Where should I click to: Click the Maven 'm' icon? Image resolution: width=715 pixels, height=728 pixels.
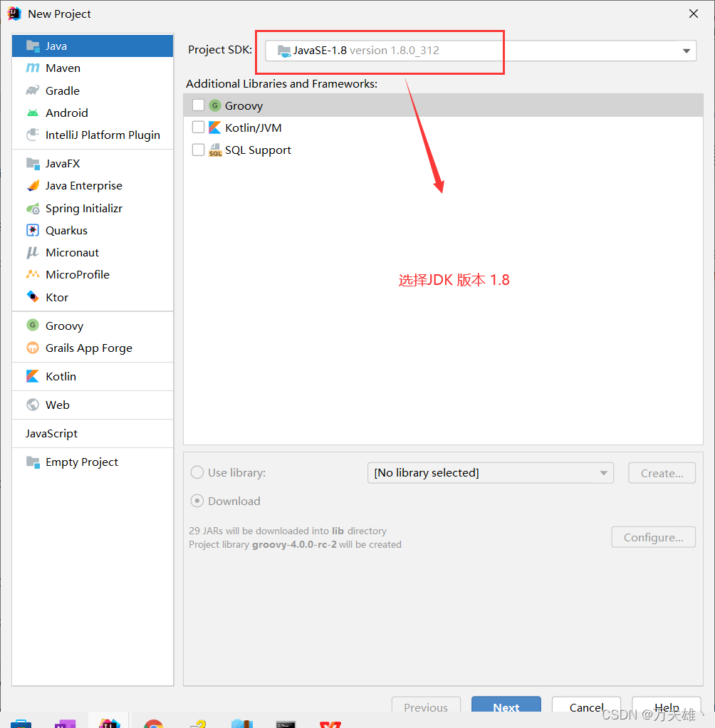coord(33,68)
